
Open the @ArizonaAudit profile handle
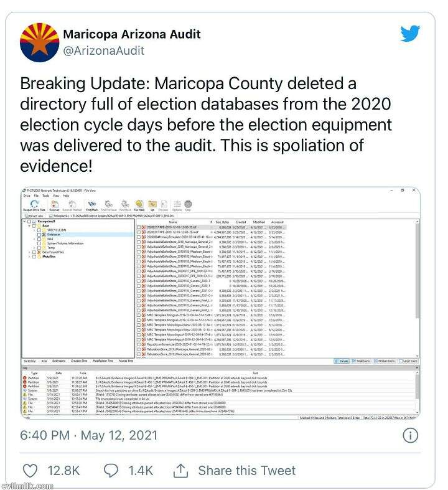tap(104, 51)
